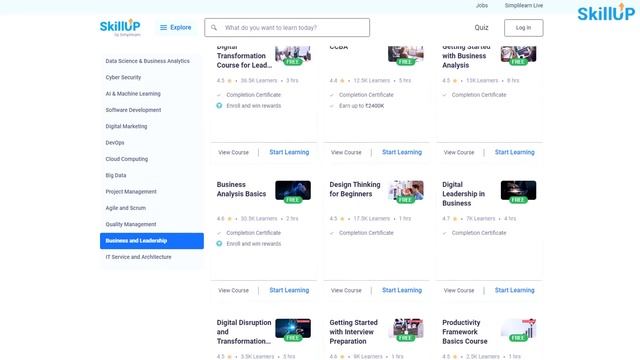Click Digital Transformation Course for Lead... title
Image resolution: width=640 pixels, height=360 pixels.
[244, 56]
